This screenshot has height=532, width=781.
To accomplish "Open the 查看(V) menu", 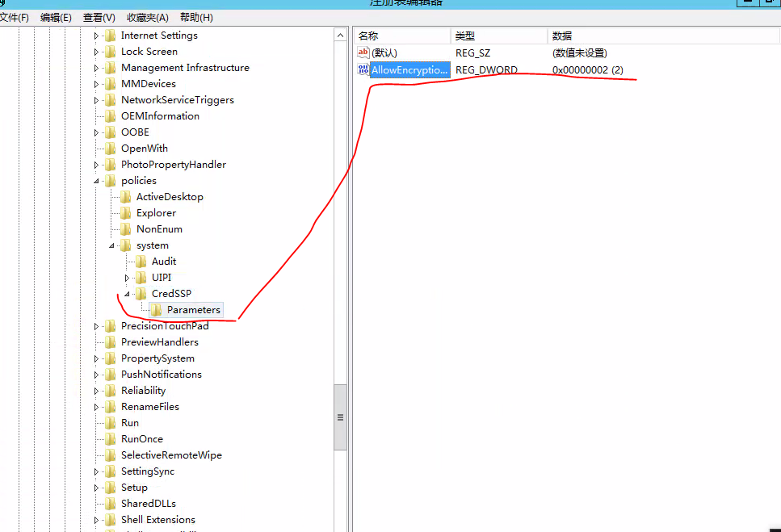I will pyautogui.click(x=99, y=18).
